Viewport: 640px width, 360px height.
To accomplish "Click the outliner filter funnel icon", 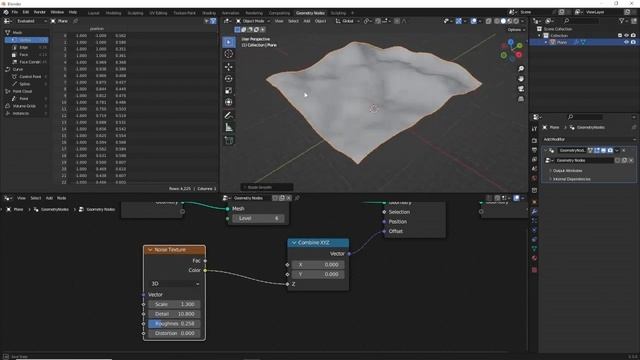I will [622, 21].
